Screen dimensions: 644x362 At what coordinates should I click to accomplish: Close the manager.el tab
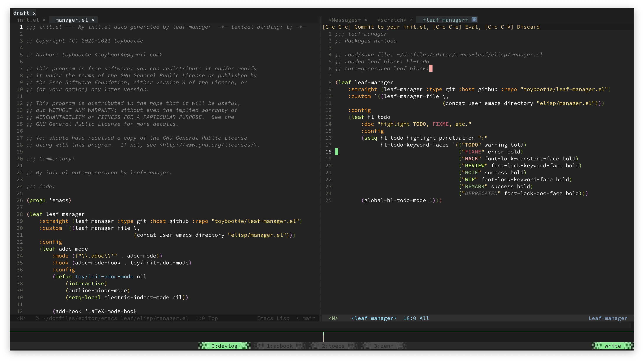tap(93, 20)
